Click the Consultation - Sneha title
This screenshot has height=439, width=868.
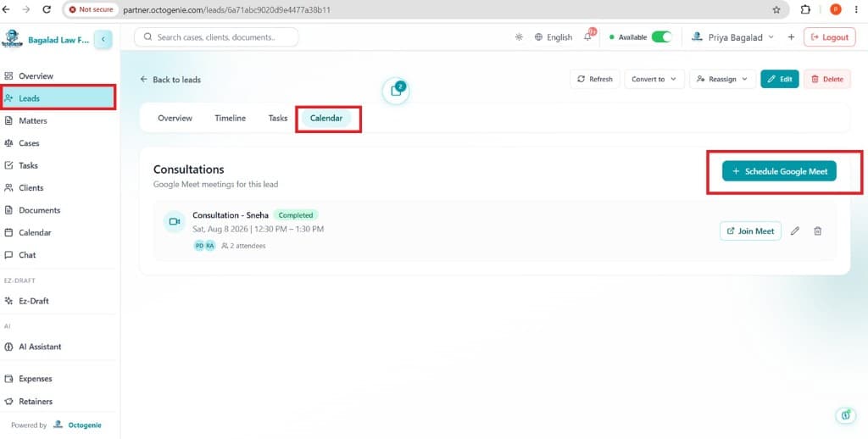pos(231,214)
